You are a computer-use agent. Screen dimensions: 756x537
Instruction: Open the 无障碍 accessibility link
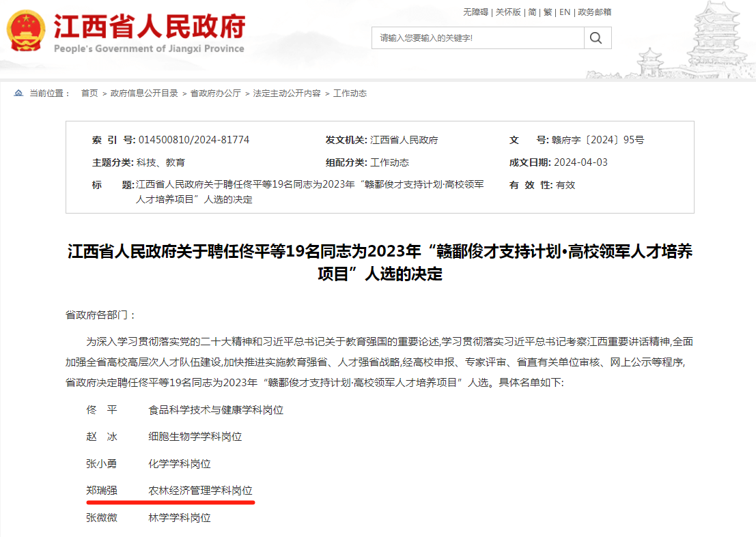(475, 12)
